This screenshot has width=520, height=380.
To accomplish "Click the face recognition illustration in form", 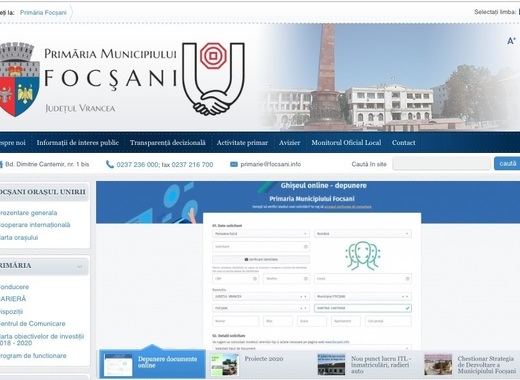I will (363, 255).
